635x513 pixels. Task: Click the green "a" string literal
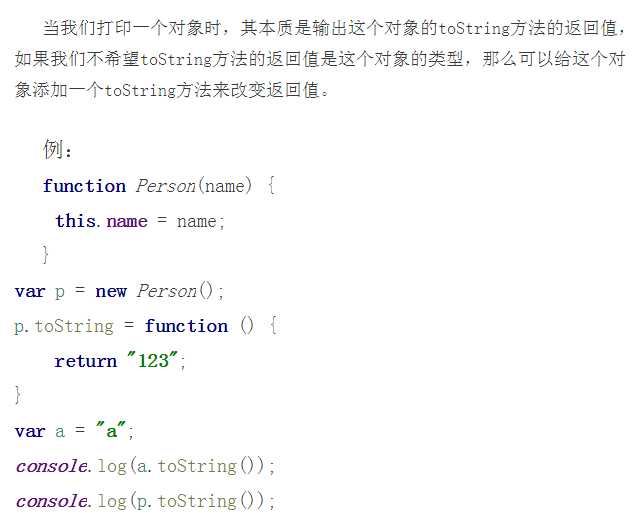111,430
